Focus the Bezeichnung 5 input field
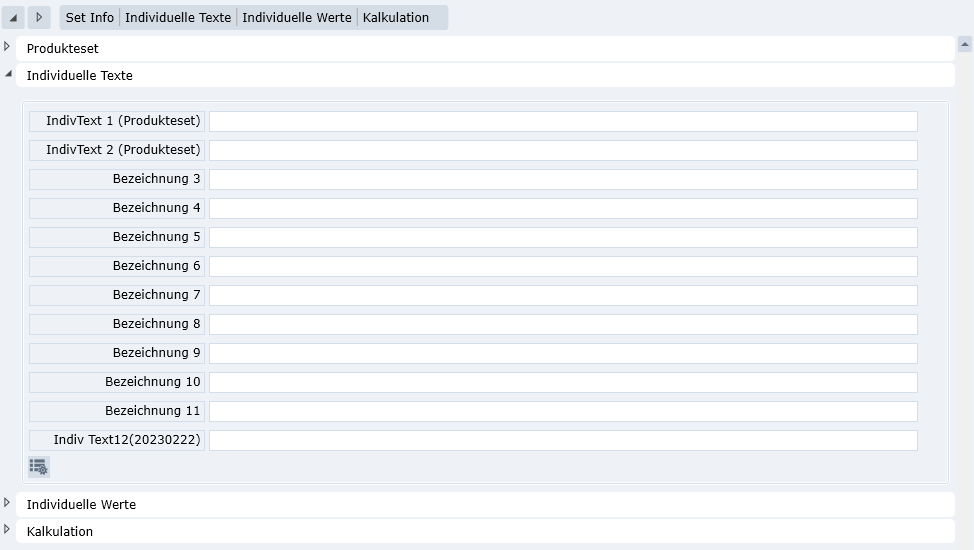This screenshot has height=550, width=974. [x=563, y=237]
